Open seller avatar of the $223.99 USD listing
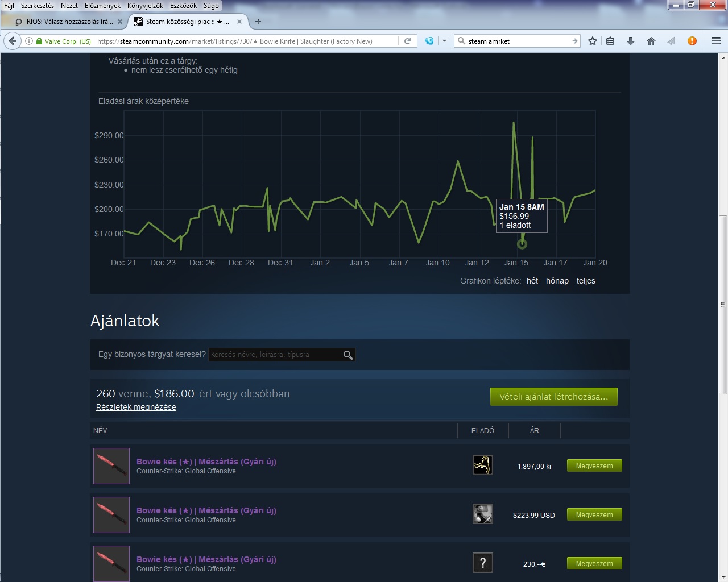 pos(483,514)
